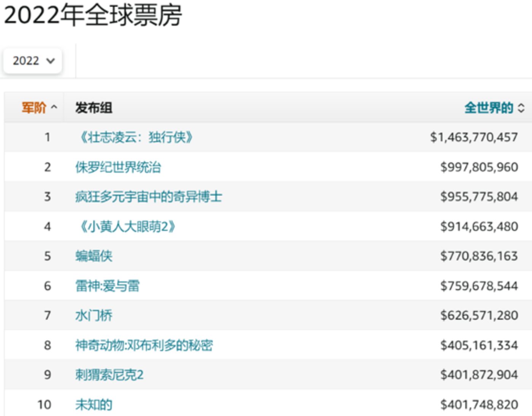Screen dimensions: 532x416
Task: Select the gross value $997,805,960
Action: pyautogui.click(x=479, y=167)
